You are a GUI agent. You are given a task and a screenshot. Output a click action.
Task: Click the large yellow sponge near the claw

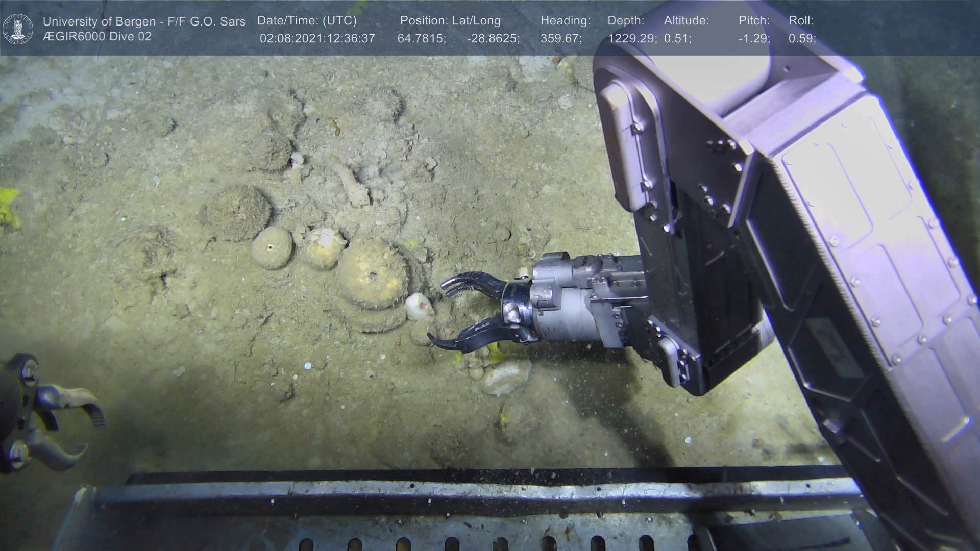(x=373, y=274)
